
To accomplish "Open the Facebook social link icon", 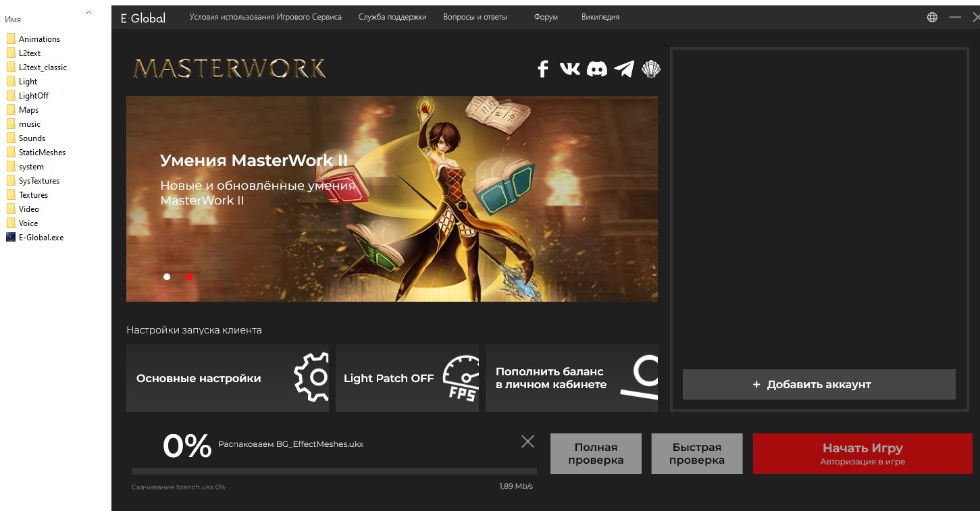I will click(x=542, y=69).
